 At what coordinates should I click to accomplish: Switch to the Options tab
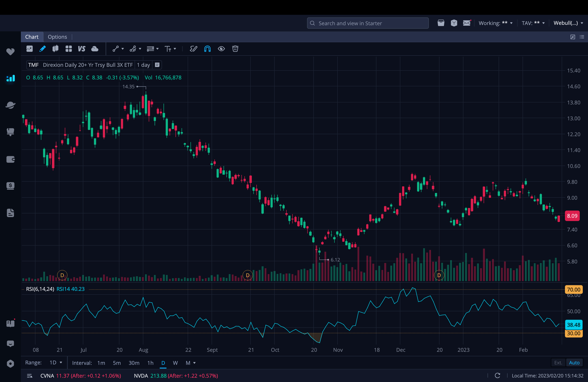pyautogui.click(x=57, y=37)
